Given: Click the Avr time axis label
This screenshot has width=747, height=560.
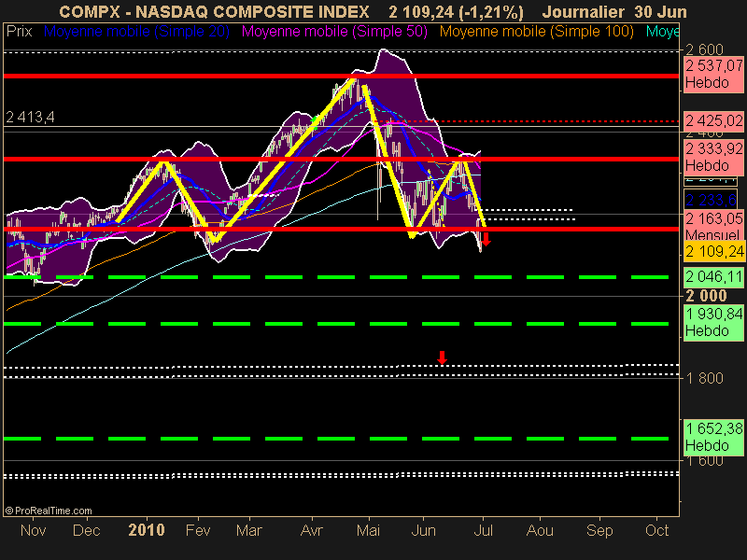Looking at the screenshot, I should coord(312,530).
